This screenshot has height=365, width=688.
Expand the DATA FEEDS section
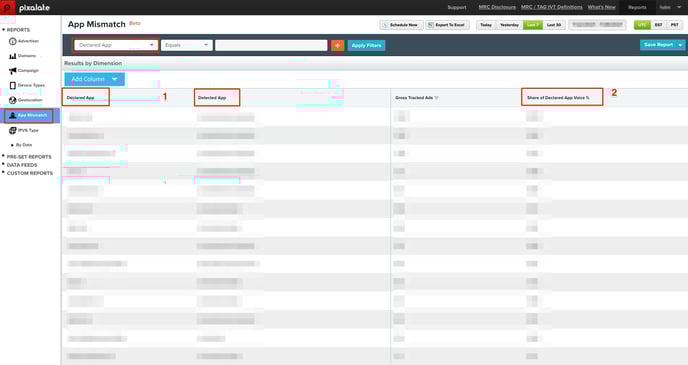pos(4,165)
